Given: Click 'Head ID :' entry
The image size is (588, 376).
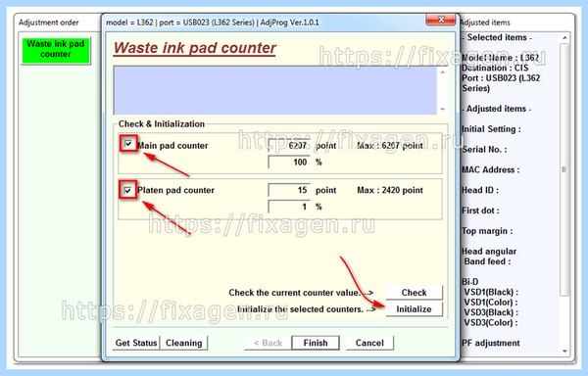Looking at the screenshot, I should coord(480,190).
